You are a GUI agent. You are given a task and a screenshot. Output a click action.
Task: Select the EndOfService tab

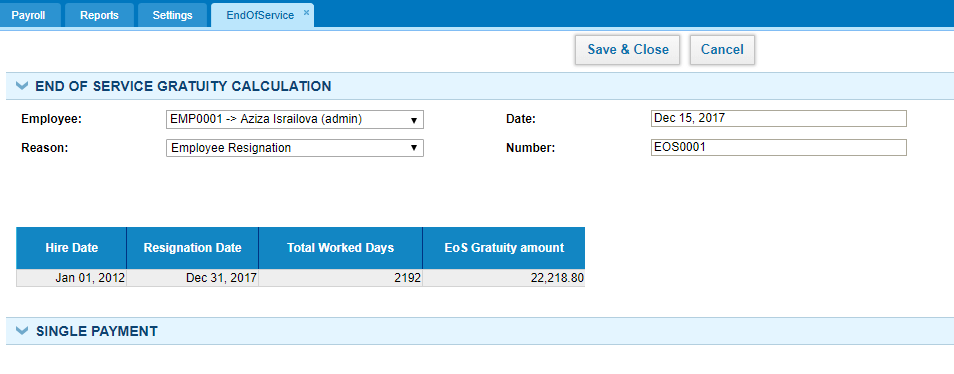tap(260, 15)
